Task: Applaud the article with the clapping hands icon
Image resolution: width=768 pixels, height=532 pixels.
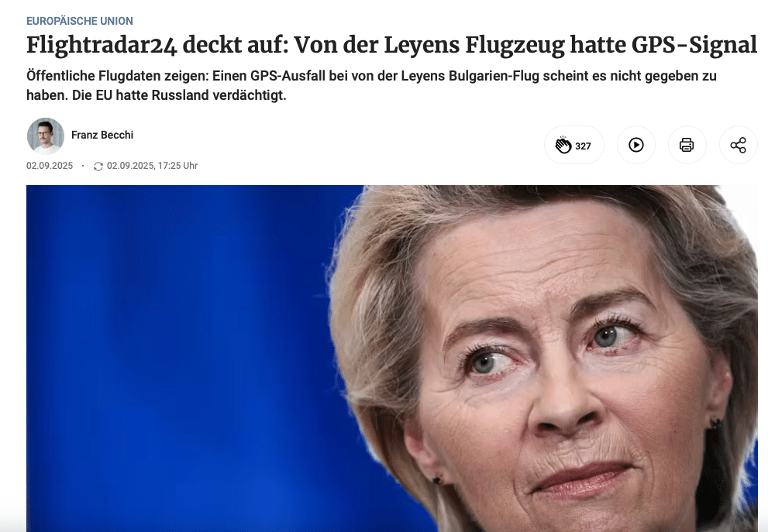Action: click(563, 145)
